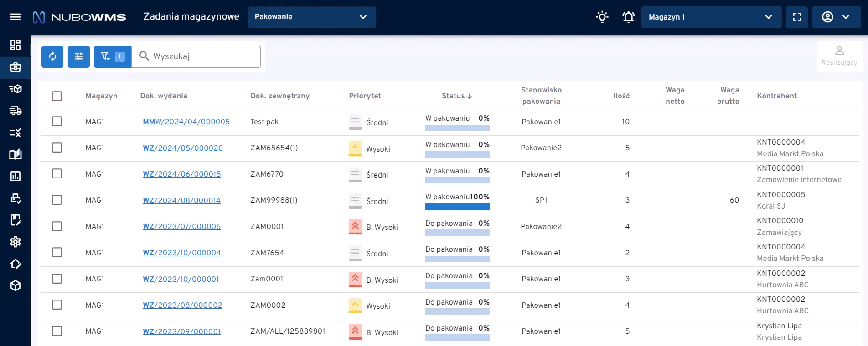Screen dimensions: 868x346
Task: Open the notifications bell icon
Action: (x=628, y=17)
